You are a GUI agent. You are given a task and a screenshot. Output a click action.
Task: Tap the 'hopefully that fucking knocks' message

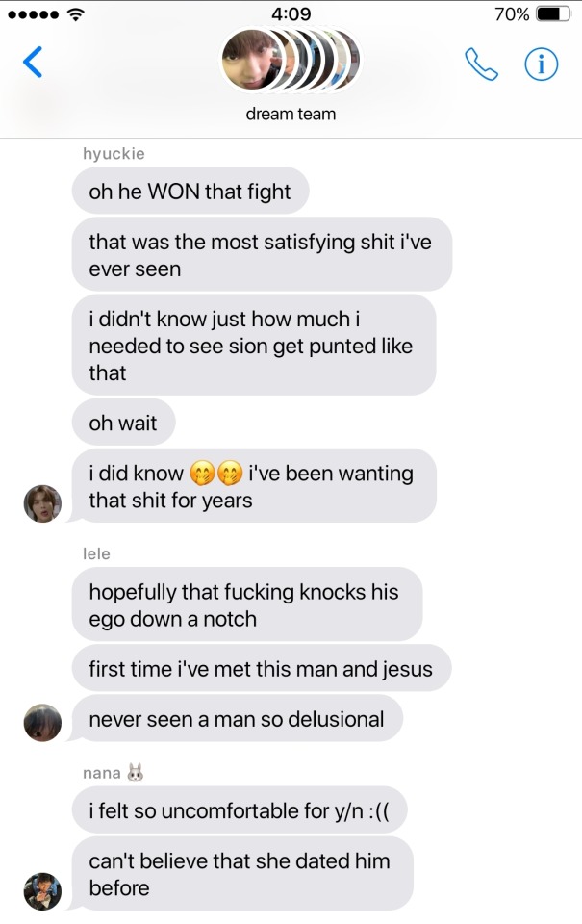247,604
